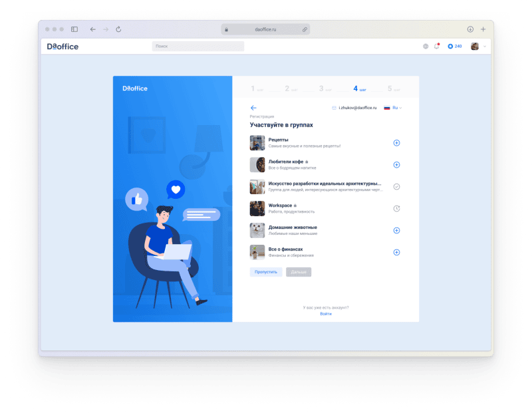
Task: Join the Рецепты group via plus icon
Action: point(396,143)
